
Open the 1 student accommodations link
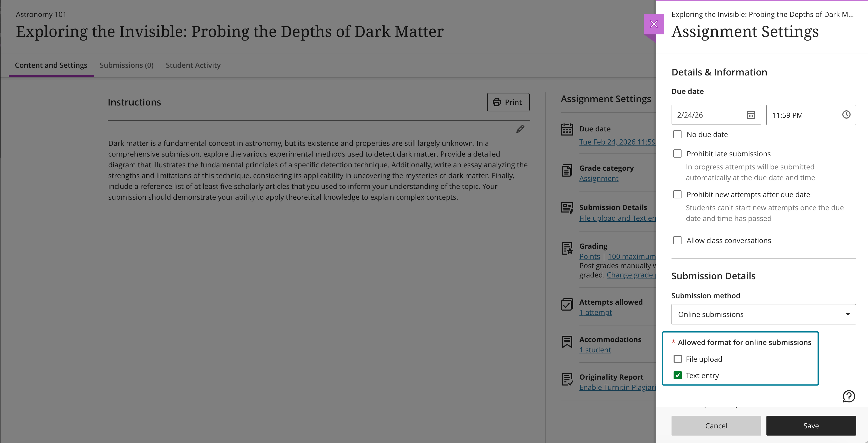pos(595,350)
